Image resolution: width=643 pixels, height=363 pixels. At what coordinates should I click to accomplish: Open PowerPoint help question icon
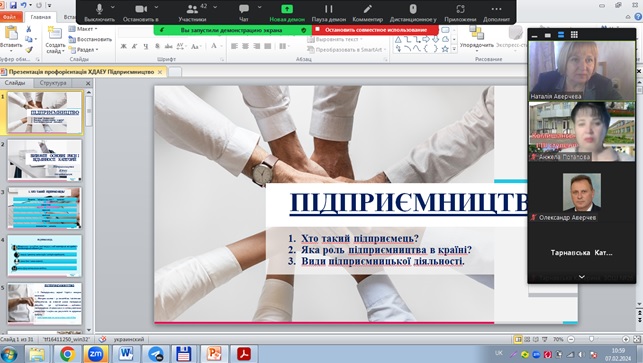638,16
